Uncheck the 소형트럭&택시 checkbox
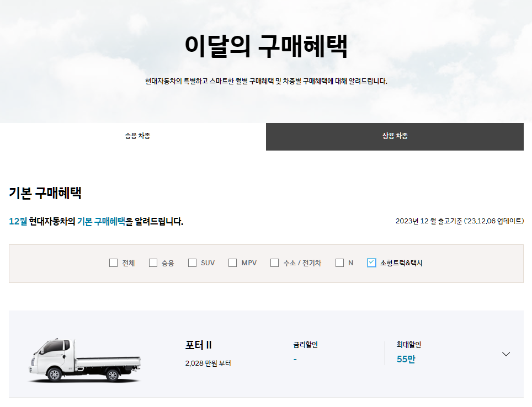Screen dimensions: 532x407 click(371, 263)
